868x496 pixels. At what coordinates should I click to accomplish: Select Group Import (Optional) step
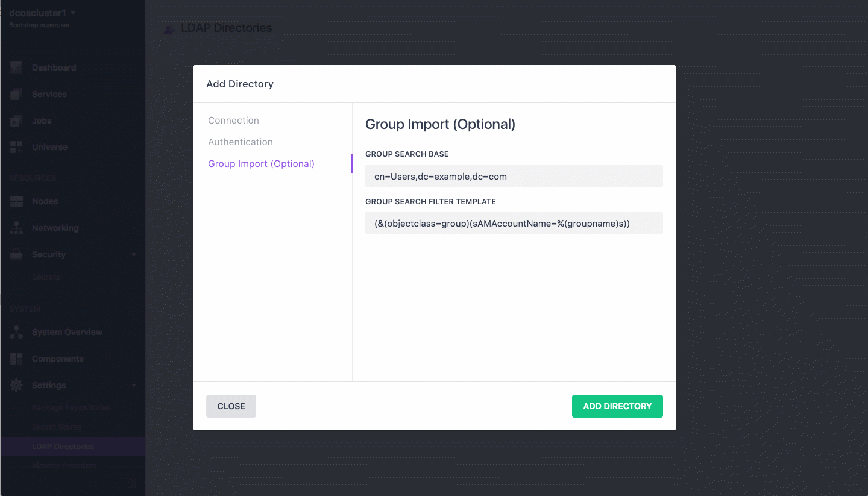click(261, 164)
